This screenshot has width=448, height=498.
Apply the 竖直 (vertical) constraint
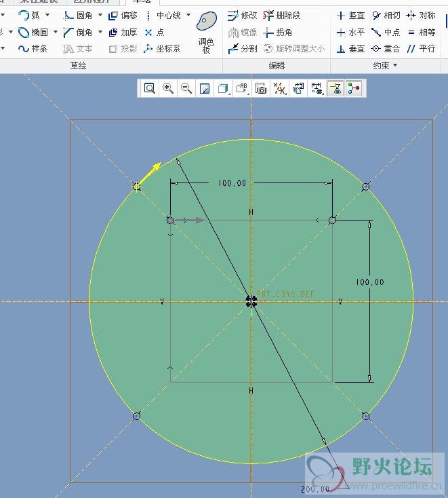pos(350,15)
